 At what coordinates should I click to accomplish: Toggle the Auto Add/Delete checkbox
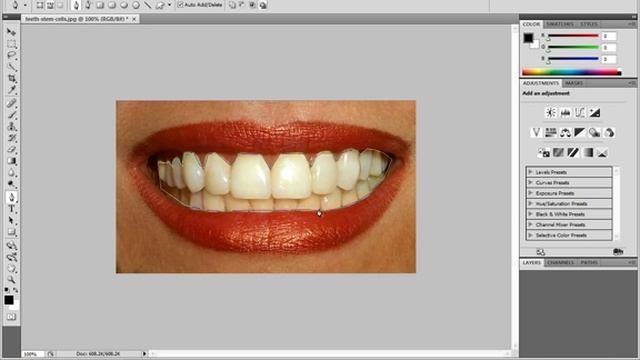180,5
